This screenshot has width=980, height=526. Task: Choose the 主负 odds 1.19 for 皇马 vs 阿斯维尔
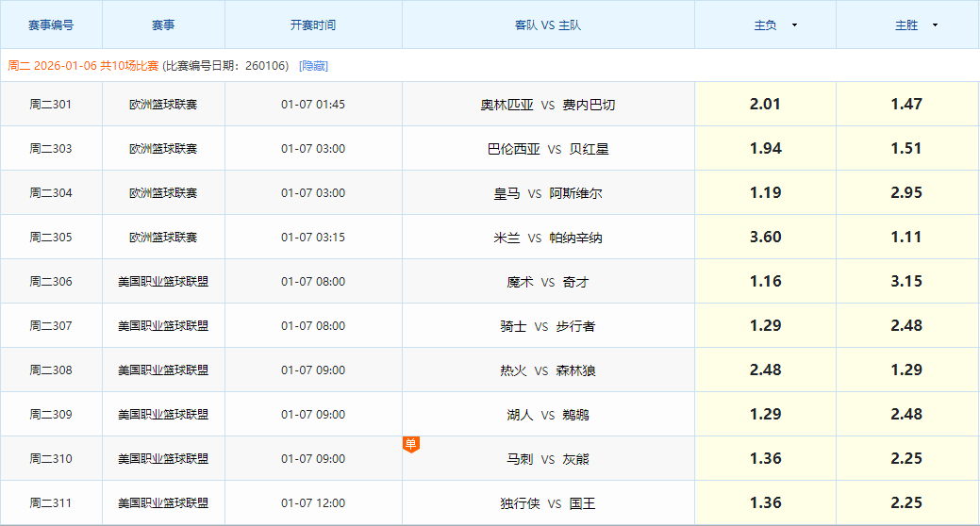pos(765,192)
